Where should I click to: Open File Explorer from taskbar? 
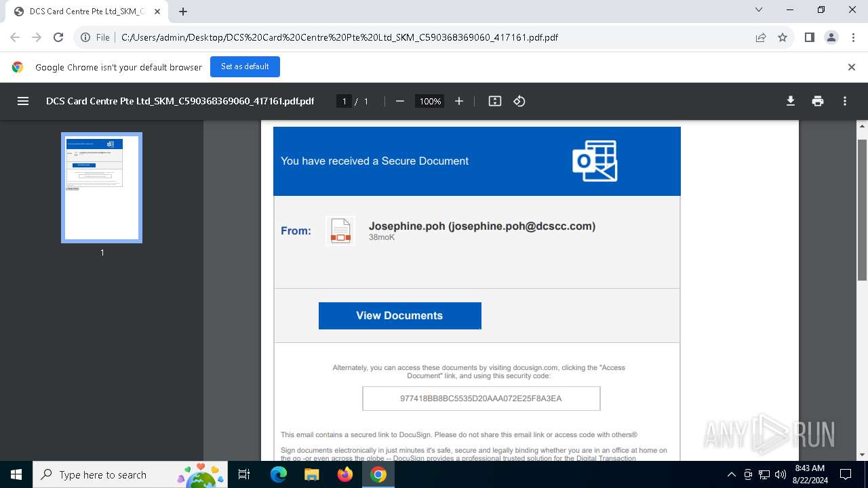point(311,474)
